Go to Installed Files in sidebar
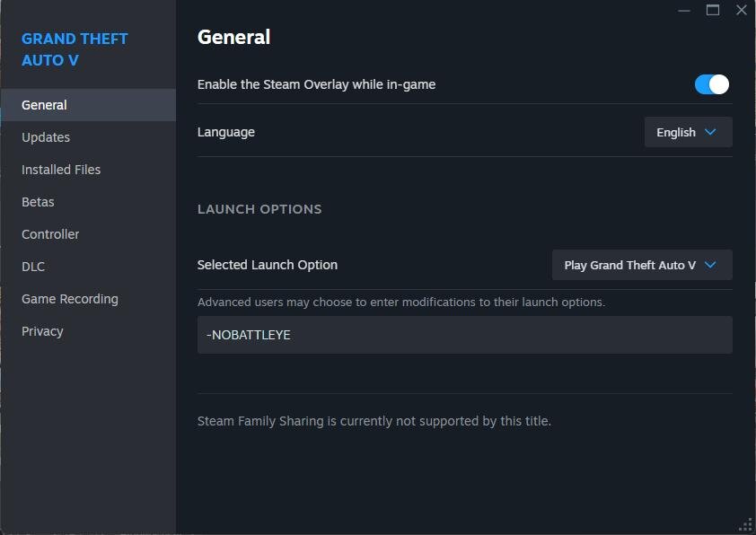The width and height of the screenshot is (756, 535). point(61,170)
